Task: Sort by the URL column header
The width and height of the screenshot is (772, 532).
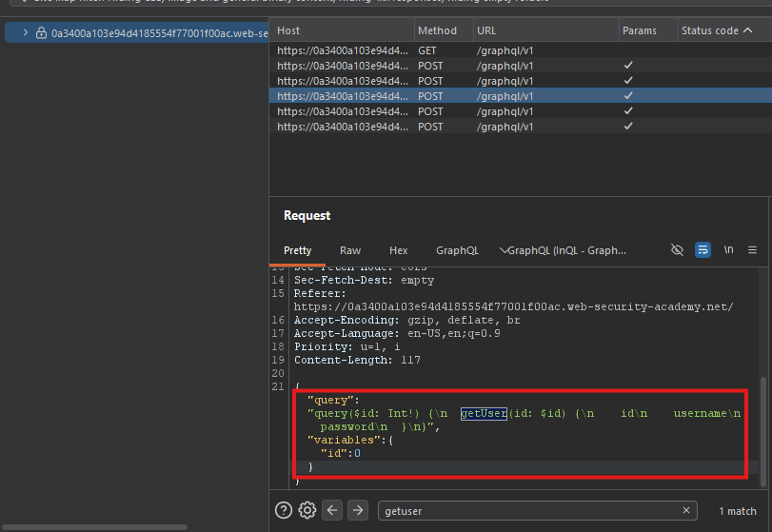Action: click(485, 30)
